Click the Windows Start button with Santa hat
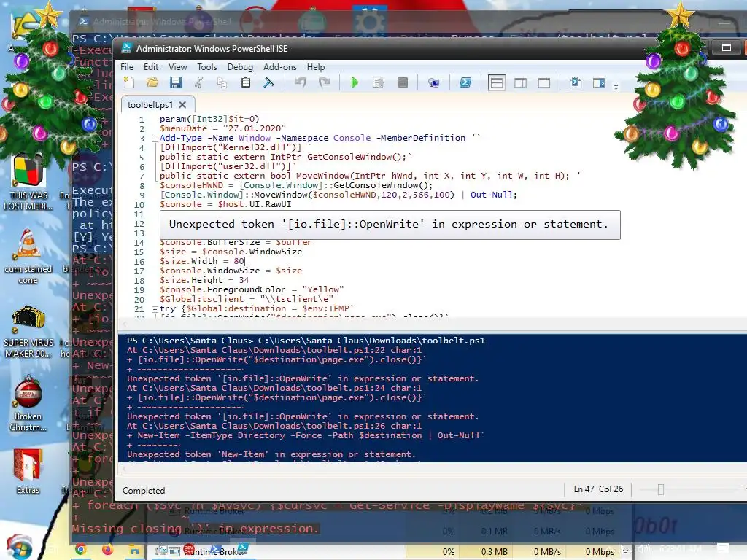This screenshot has height=560, width=747. coord(18,548)
